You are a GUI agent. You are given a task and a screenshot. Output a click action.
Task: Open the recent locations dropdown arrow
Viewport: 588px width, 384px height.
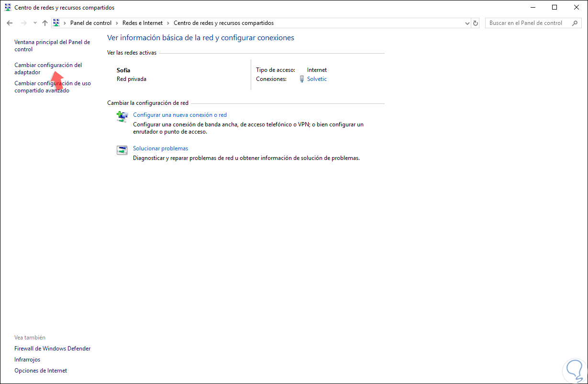pyautogui.click(x=35, y=23)
